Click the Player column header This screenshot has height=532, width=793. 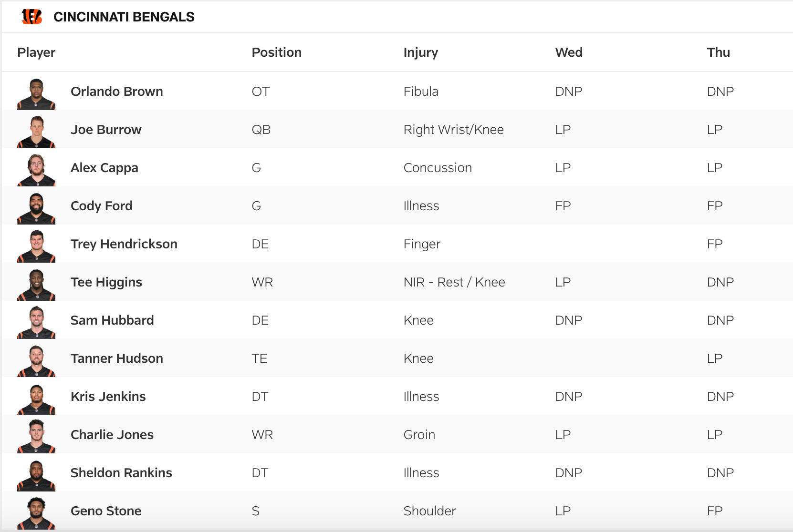(36, 52)
